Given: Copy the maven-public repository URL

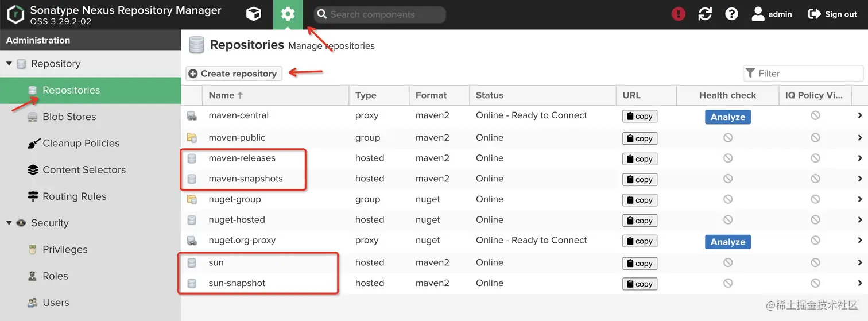Looking at the screenshot, I should click(640, 138).
